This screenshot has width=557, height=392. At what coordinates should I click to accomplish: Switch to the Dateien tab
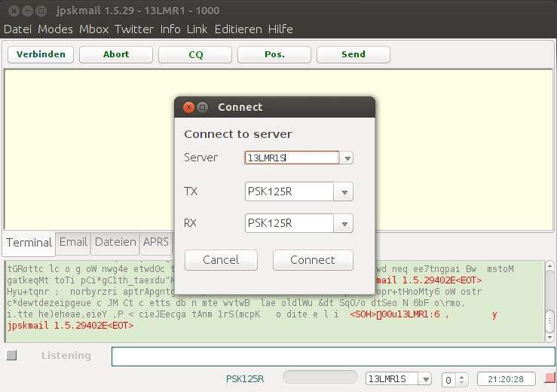point(115,243)
